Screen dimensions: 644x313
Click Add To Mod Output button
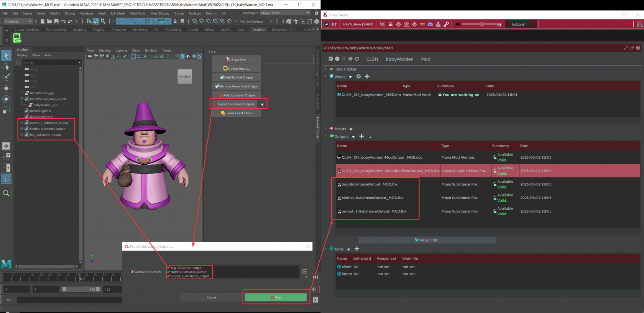tap(237, 77)
